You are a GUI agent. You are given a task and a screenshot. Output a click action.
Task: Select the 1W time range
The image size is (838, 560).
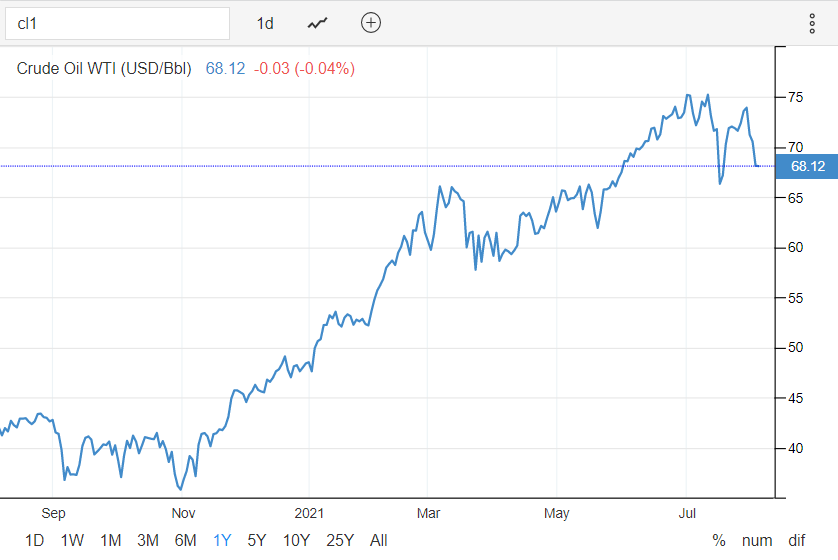(72, 540)
